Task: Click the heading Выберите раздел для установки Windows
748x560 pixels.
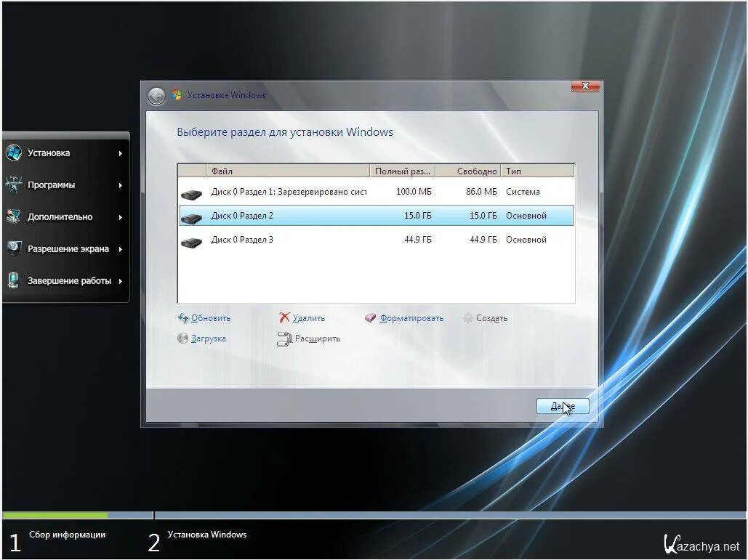Action: click(285, 132)
